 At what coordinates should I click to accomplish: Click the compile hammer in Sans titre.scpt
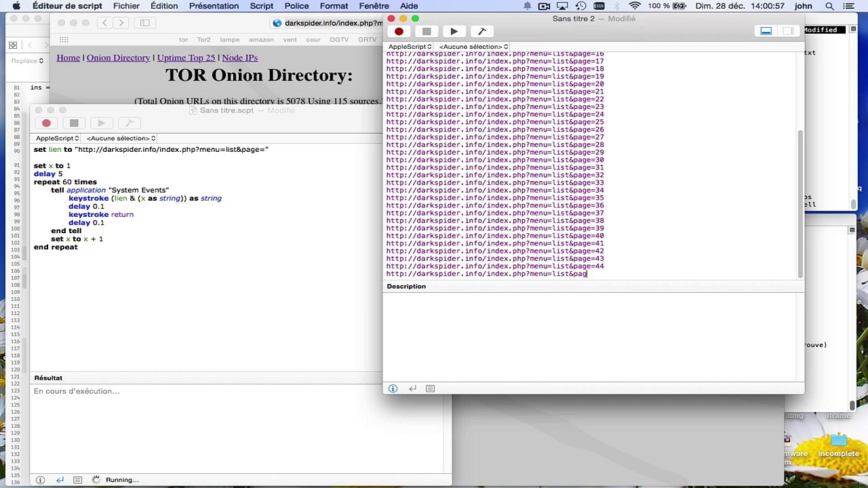[x=129, y=123]
